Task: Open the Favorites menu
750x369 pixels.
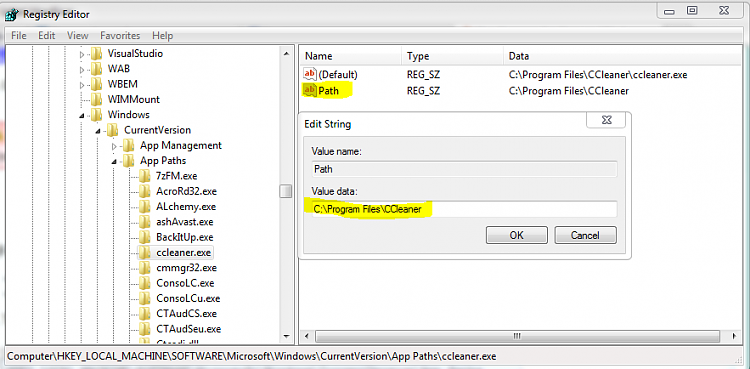Action: pos(120,35)
